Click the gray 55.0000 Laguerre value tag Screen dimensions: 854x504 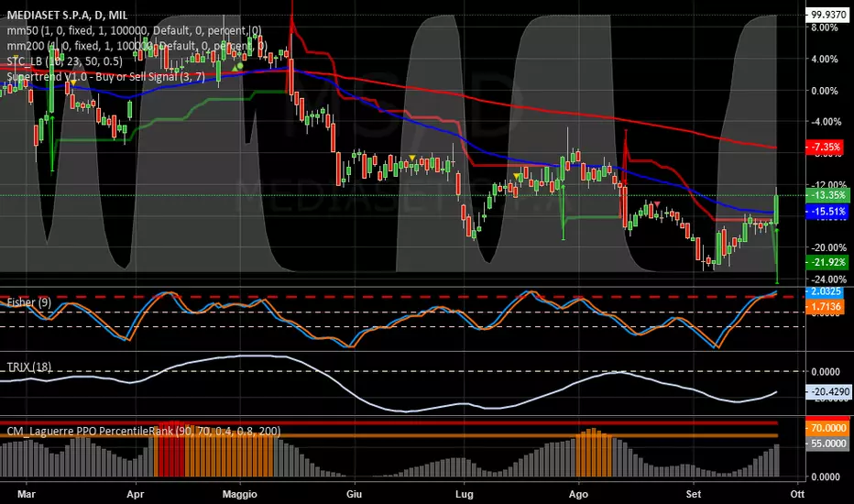tap(827, 444)
